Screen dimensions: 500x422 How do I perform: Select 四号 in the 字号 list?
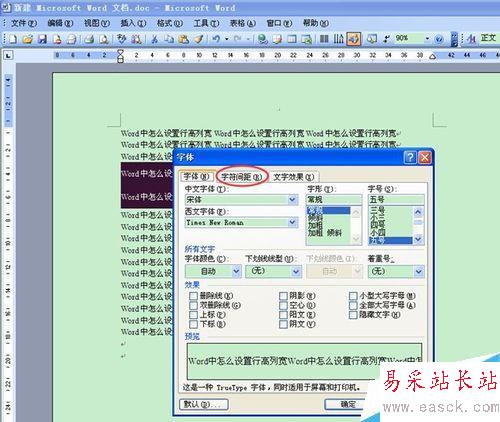(x=378, y=225)
